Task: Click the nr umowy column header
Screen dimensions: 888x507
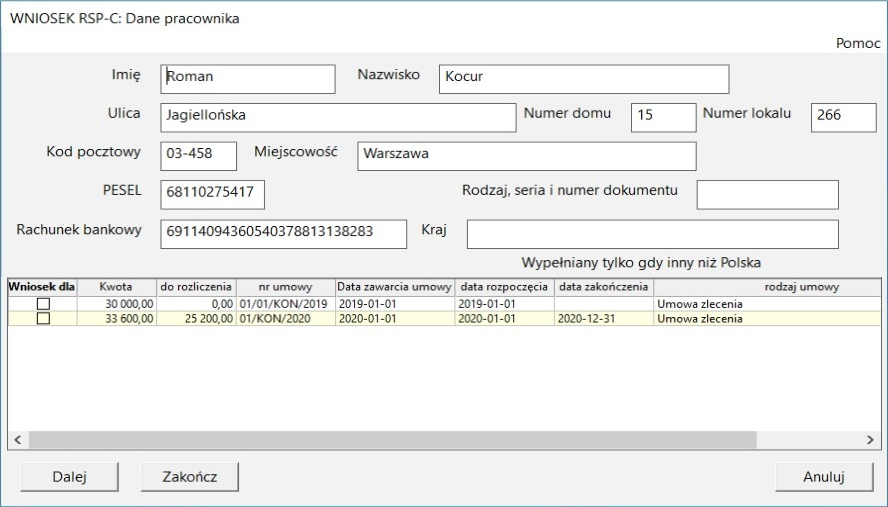Action: 285,287
